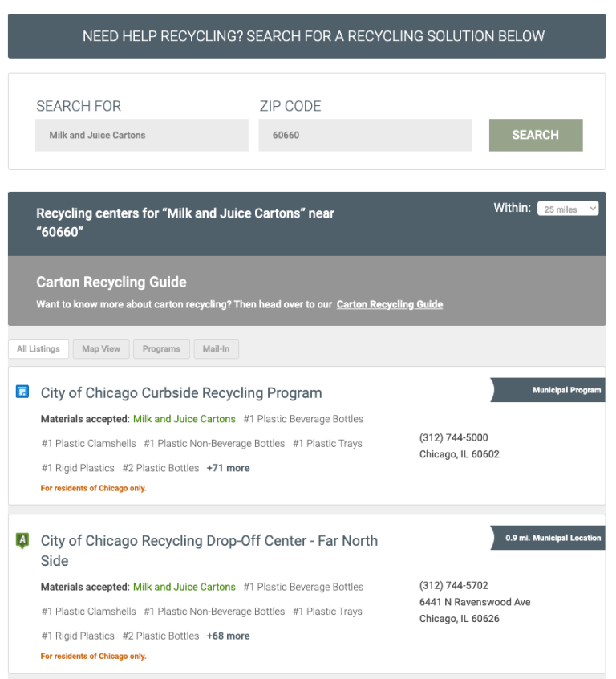The height and width of the screenshot is (679, 616).
Task: Click the 6441 N Ravenswood Ave address
Action: (x=475, y=602)
